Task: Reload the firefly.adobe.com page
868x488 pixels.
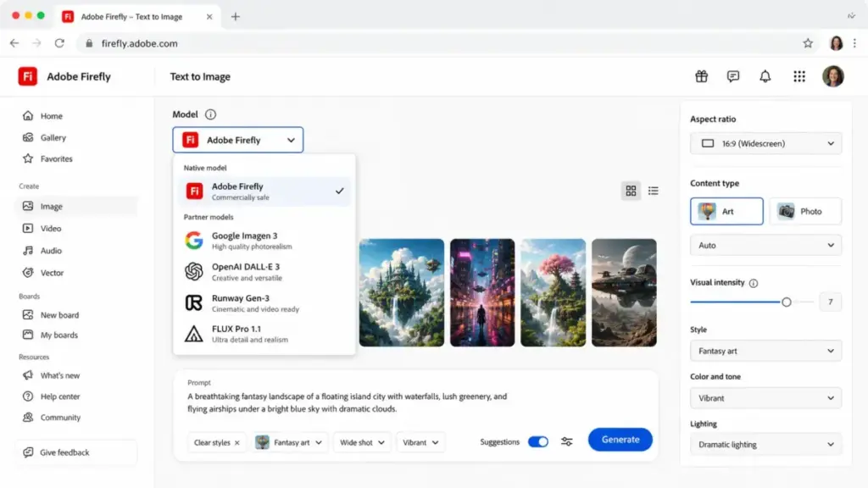Action: tap(59, 43)
